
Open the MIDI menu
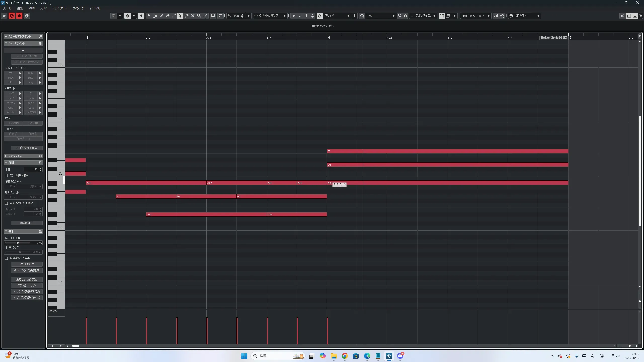pyautogui.click(x=31, y=8)
